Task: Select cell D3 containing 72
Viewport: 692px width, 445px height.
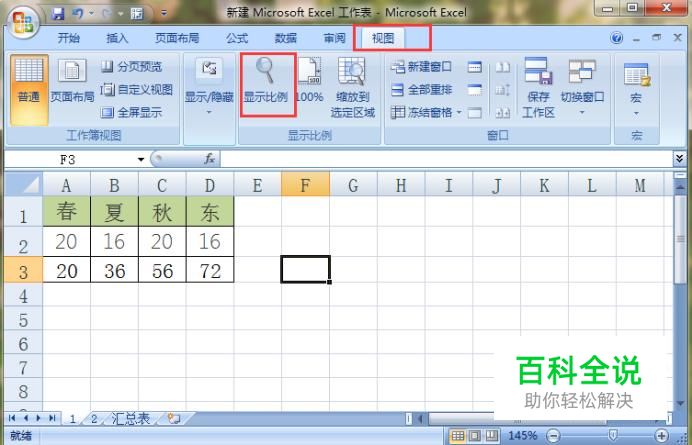Action: click(x=210, y=270)
